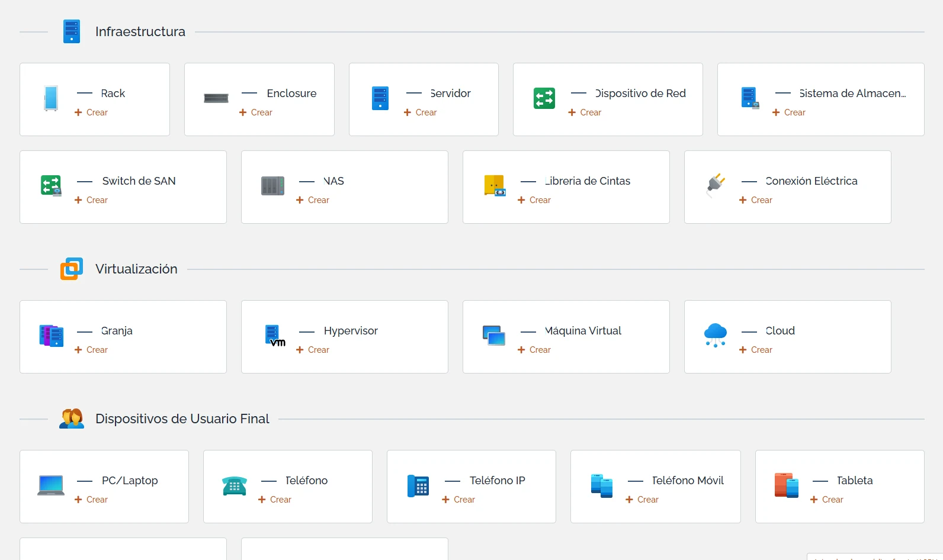Create a new Rack

[91, 112]
